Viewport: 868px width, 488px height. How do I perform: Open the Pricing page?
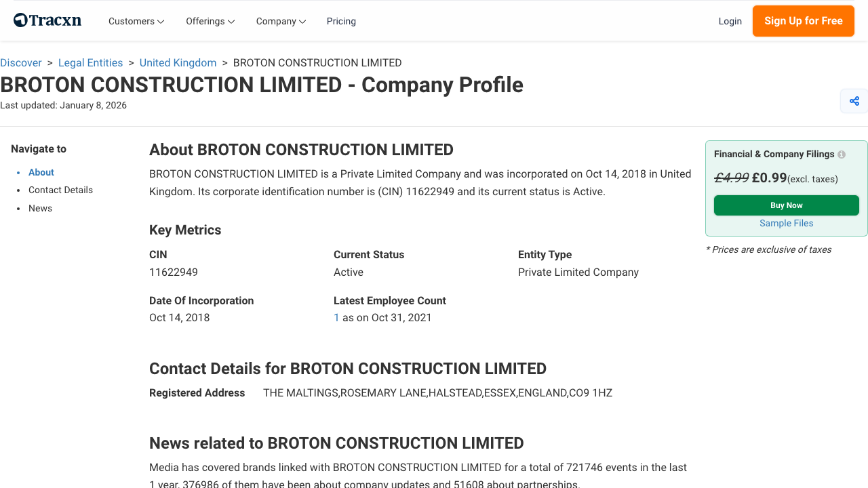pos(341,21)
